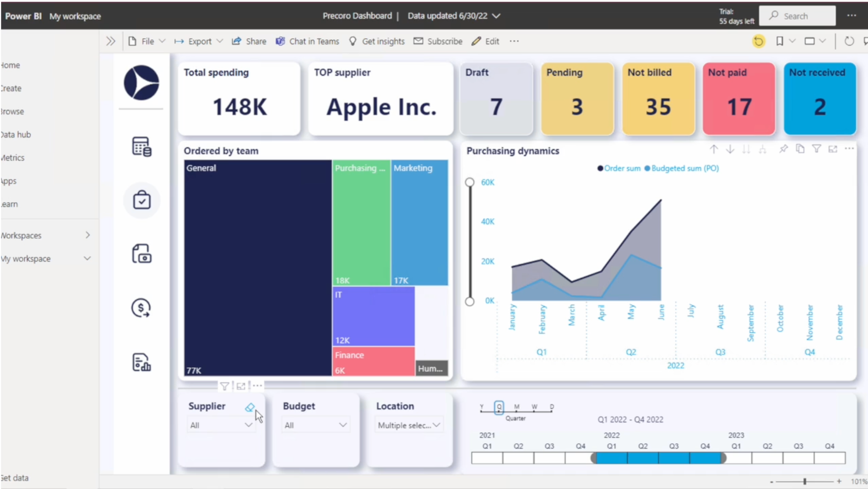Open the File menu

pos(147,41)
